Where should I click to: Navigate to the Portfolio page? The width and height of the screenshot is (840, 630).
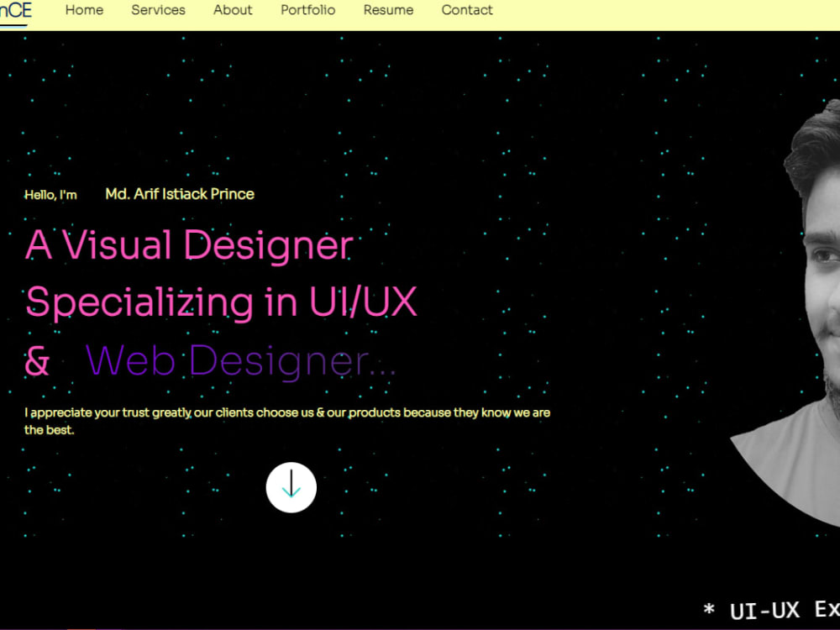coord(308,10)
